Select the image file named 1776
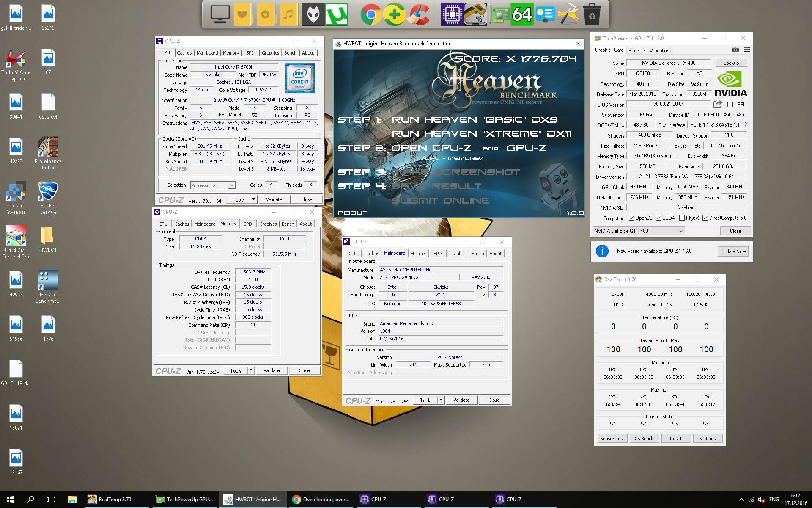The height and width of the screenshot is (508, 812). (x=48, y=329)
